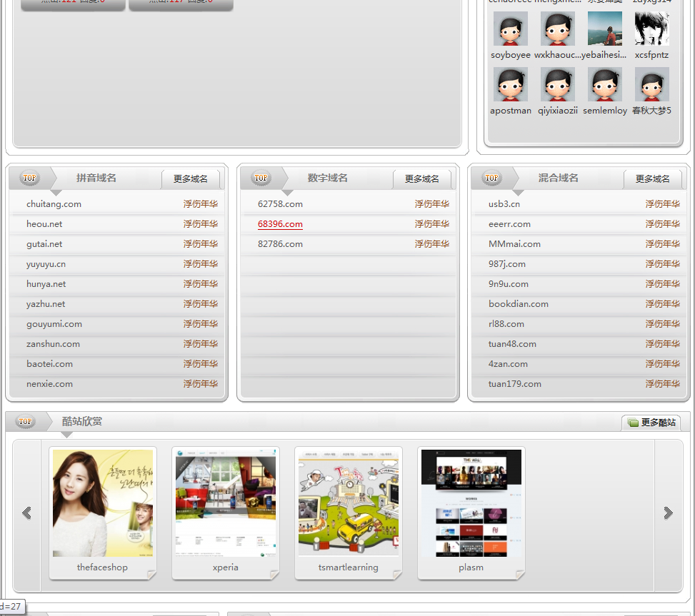Open heou.net domain link
Image resolution: width=695 pixels, height=616 pixels.
(x=44, y=224)
